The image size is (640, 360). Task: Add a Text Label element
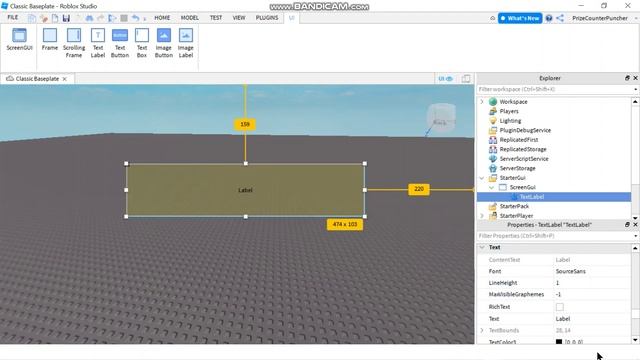(98, 43)
